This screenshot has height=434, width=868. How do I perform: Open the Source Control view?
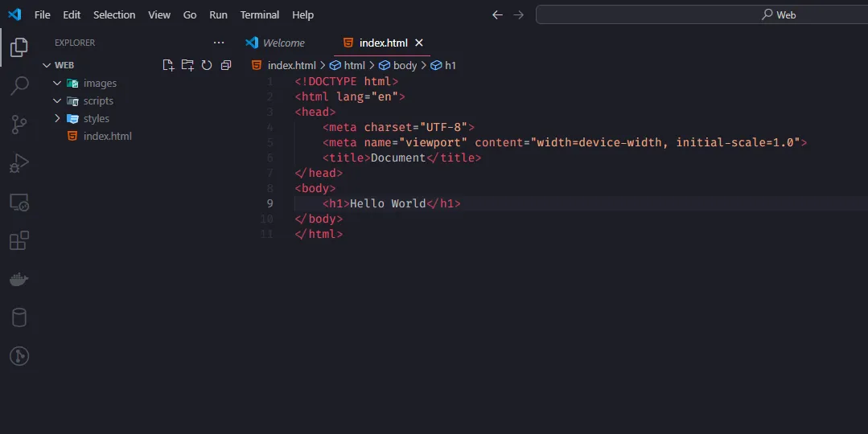19,124
